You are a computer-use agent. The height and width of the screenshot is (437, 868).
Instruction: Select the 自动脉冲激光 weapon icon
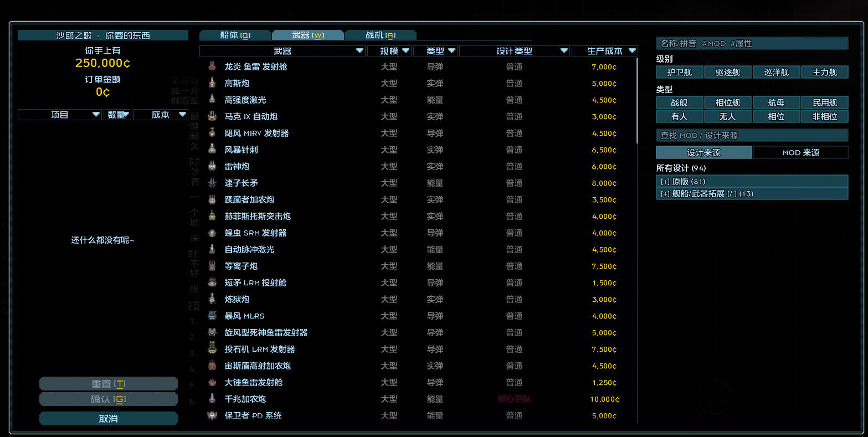tap(212, 249)
